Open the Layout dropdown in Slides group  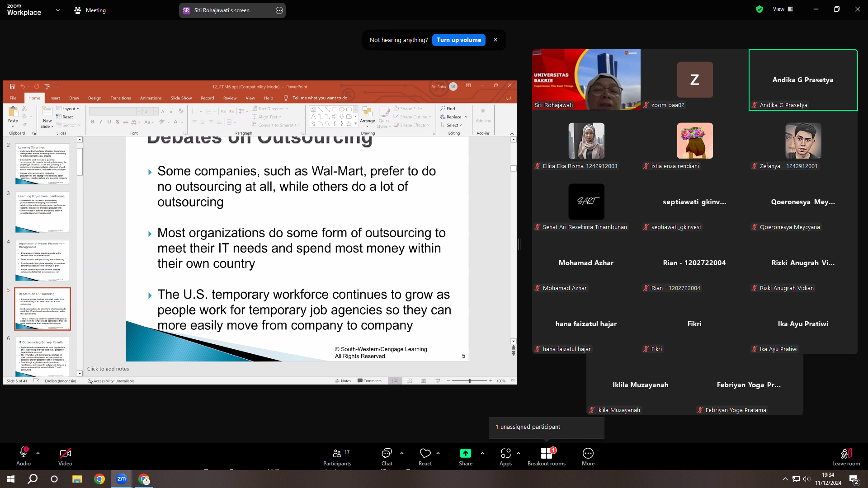tap(68, 109)
